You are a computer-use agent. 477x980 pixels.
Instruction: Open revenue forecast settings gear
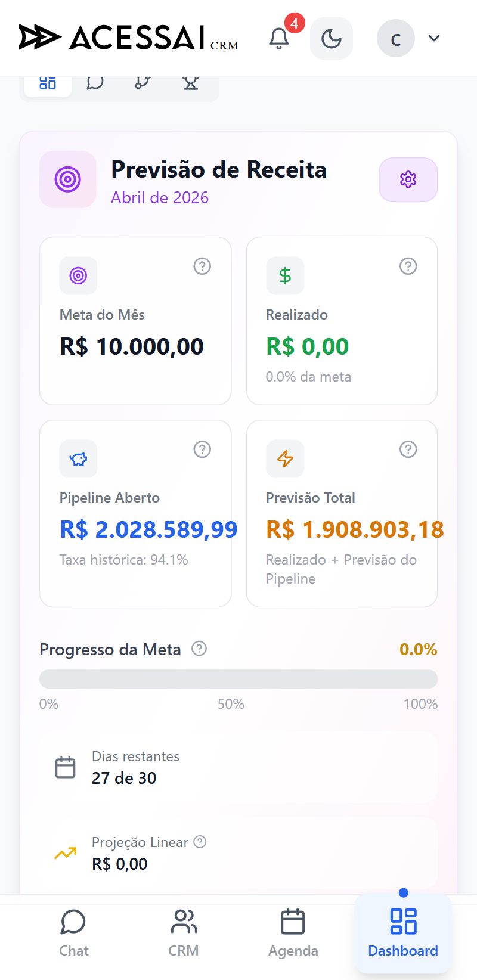pos(408,179)
